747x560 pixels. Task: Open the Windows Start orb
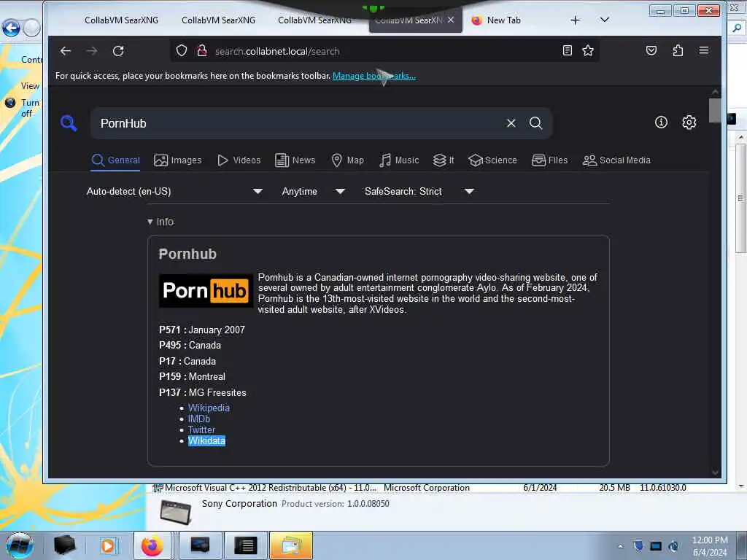[20, 545]
